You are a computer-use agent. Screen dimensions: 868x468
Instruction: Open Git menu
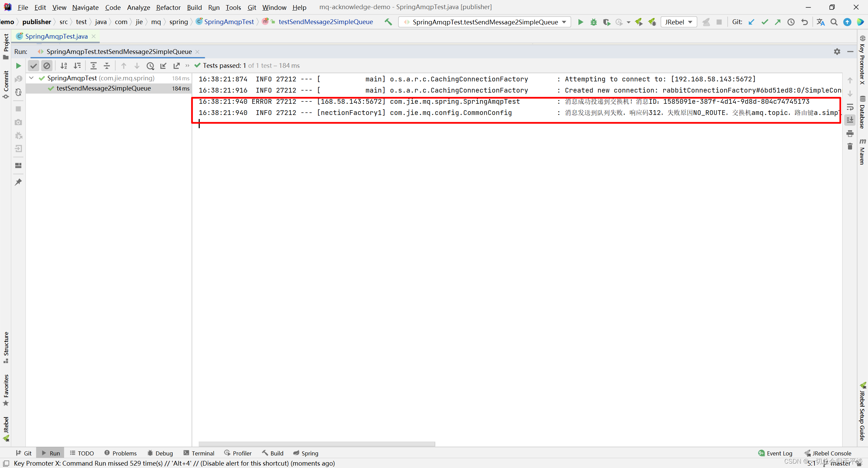coord(252,7)
